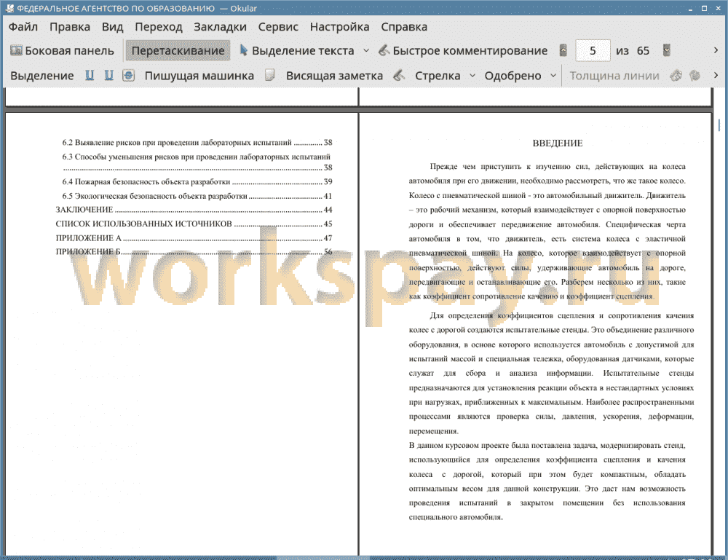Screen dimensions: 728x560
Task: Click СПИСОК ИСПОЛЬЗОВАННЫХ ИСТОЧНИКОВ contents entry
Action: (x=194, y=224)
